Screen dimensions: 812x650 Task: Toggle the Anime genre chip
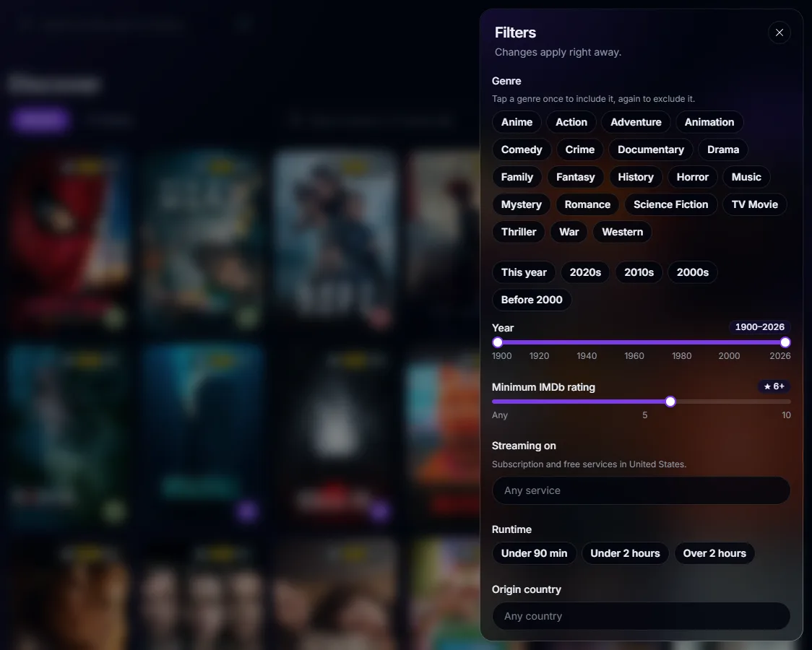click(x=517, y=122)
